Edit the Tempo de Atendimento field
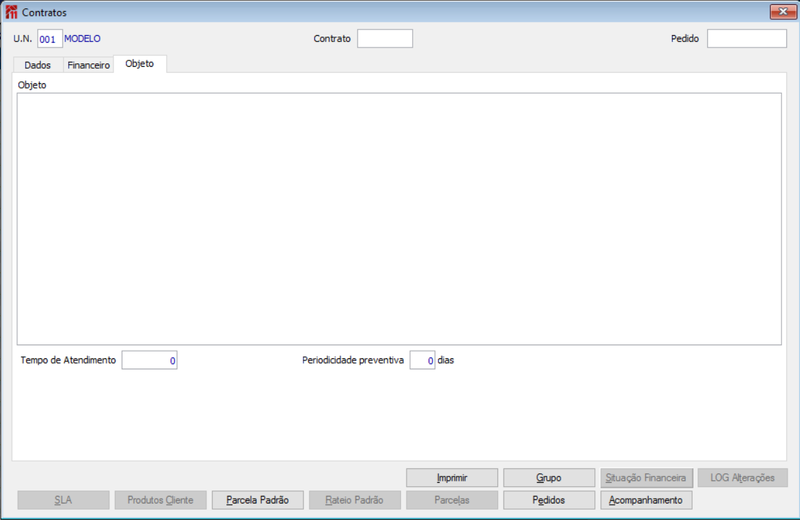Viewport: 800px width, 520px height. click(x=149, y=360)
